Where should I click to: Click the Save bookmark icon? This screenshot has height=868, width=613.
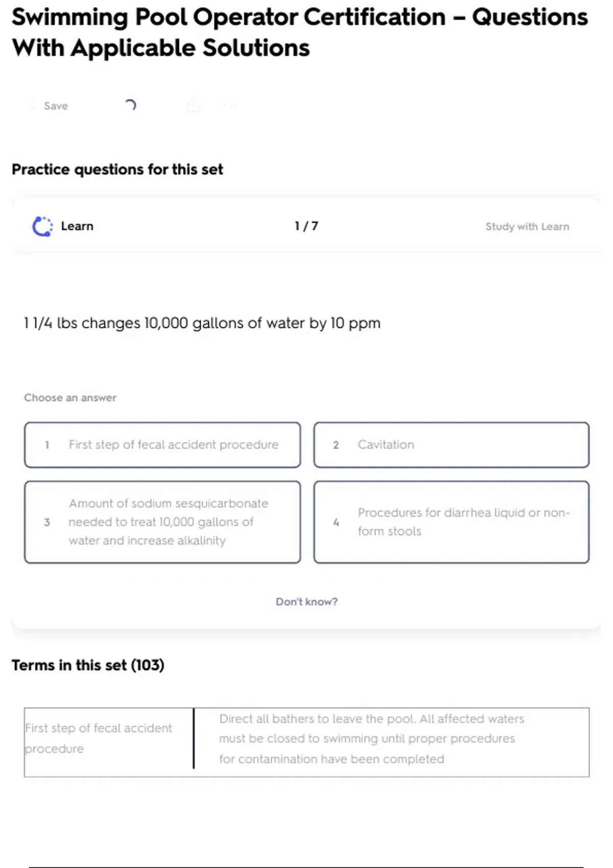[32, 106]
